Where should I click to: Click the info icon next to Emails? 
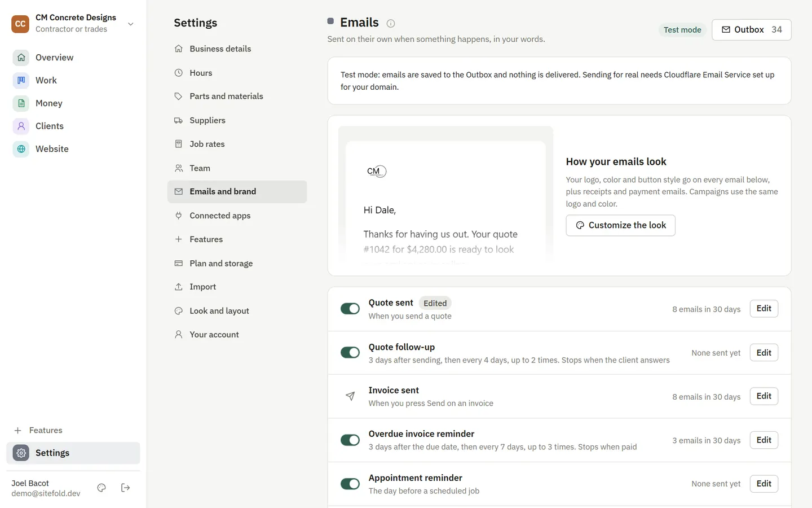(x=391, y=23)
